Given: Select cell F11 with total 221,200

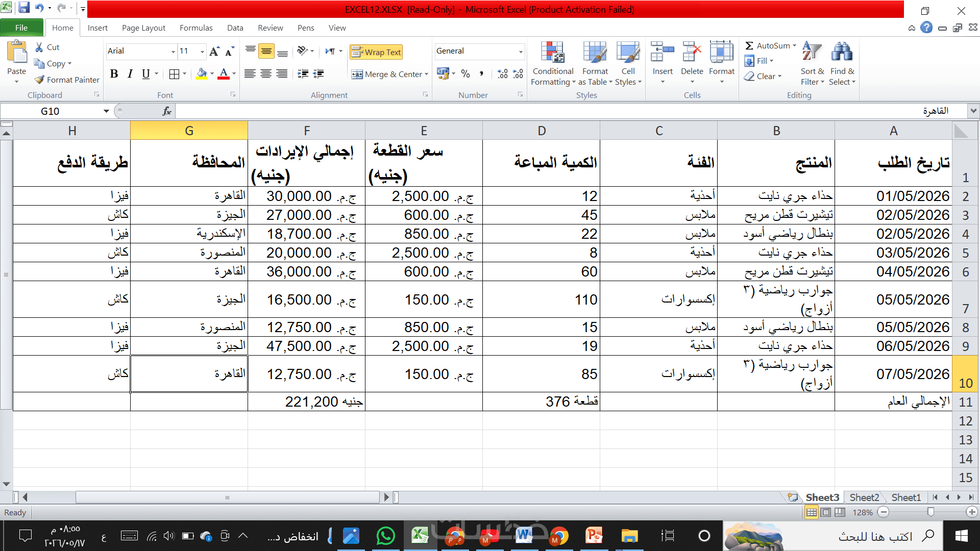Looking at the screenshot, I should click(306, 402).
